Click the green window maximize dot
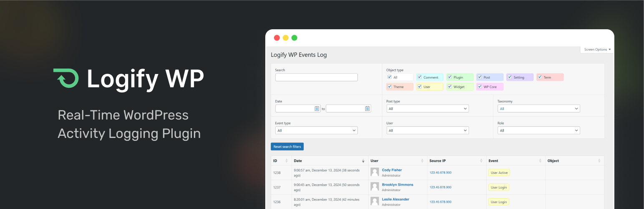The height and width of the screenshot is (209, 644). click(x=294, y=38)
